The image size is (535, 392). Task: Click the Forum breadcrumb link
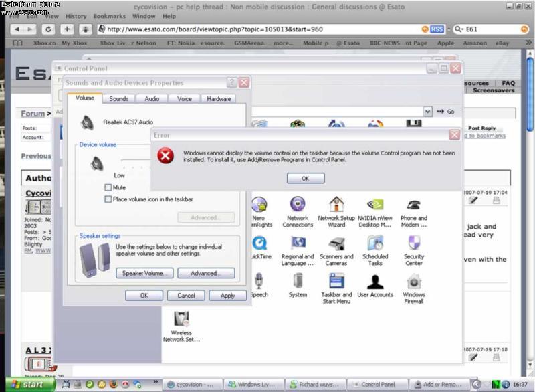coord(33,113)
